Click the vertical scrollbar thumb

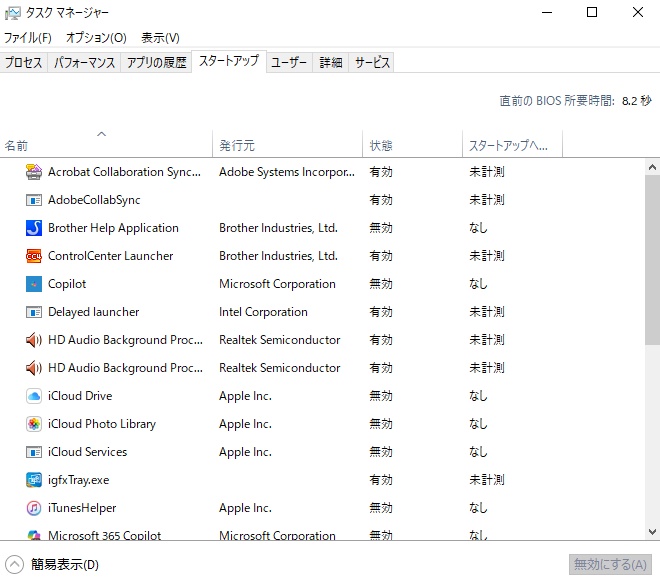tap(652, 260)
